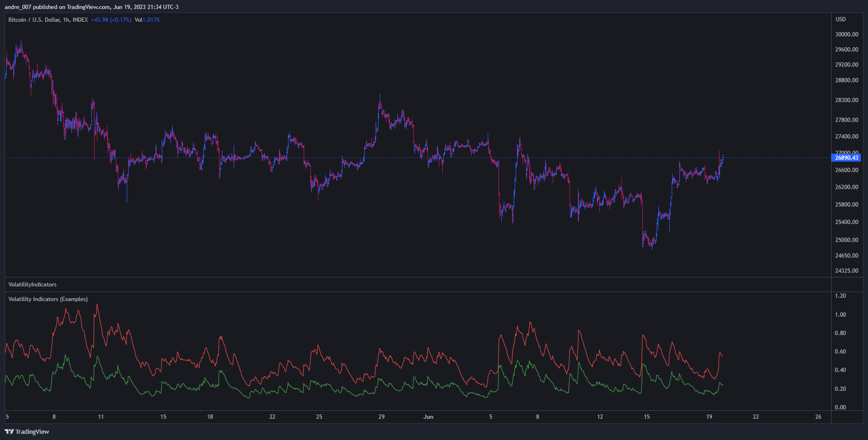This screenshot has height=440, width=868.
Task: Open the USD currency label on price axis
Action: [x=841, y=19]
